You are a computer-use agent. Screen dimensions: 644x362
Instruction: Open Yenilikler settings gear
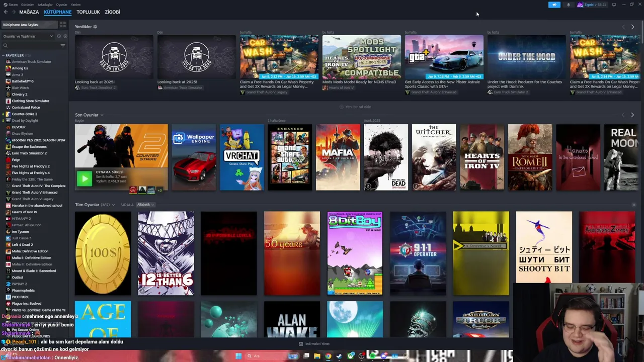[95, 27]
